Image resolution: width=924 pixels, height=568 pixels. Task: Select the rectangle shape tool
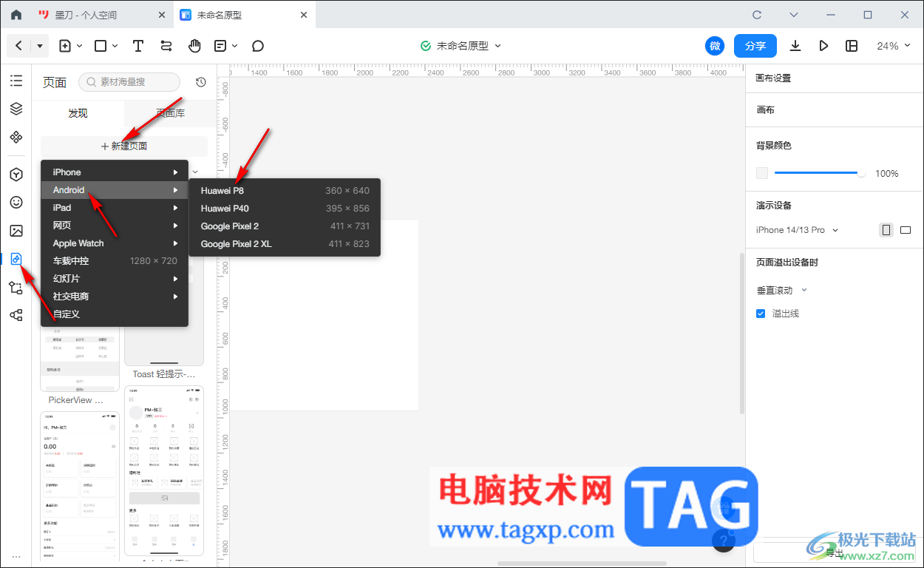click(x=101, y=46)
